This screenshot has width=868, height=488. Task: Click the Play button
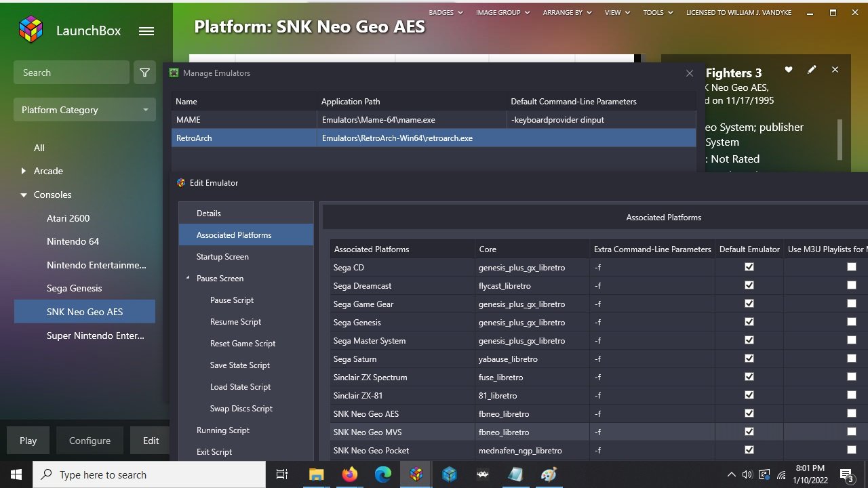(28, 441)
